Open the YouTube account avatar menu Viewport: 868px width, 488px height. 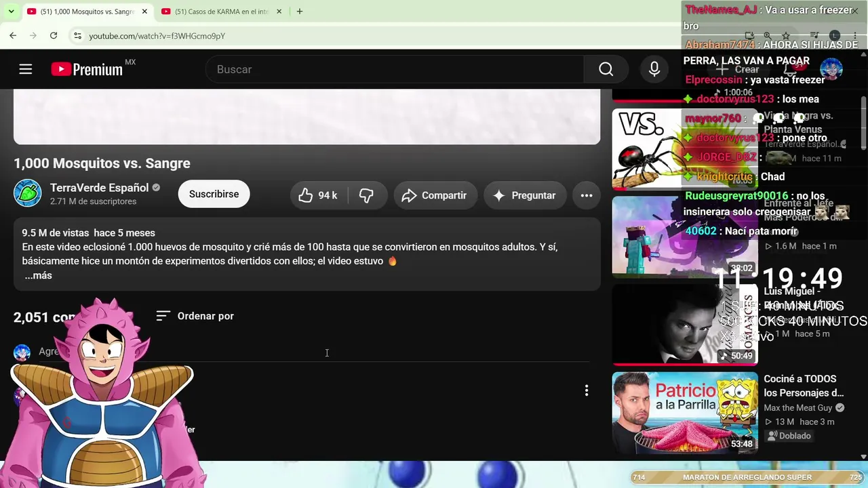[831, 69]
